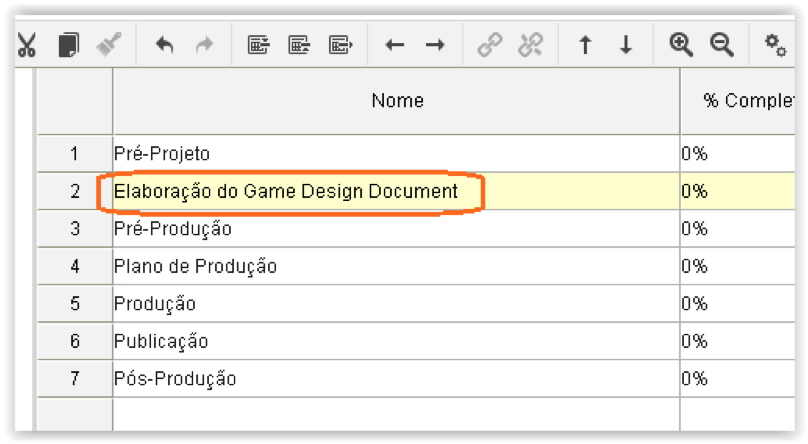Click the Pós-Produção task name
The height and width of the screenshot is (444, 808).
click(175, 379)
